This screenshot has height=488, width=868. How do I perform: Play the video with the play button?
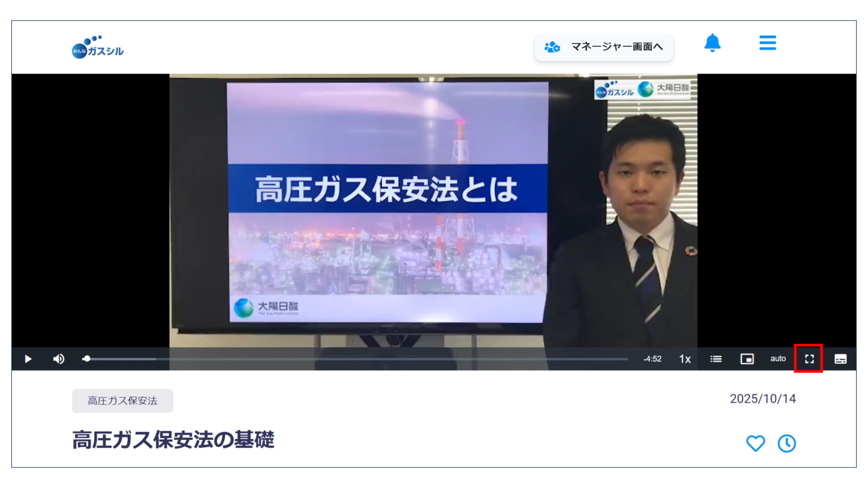click(28, 358)
